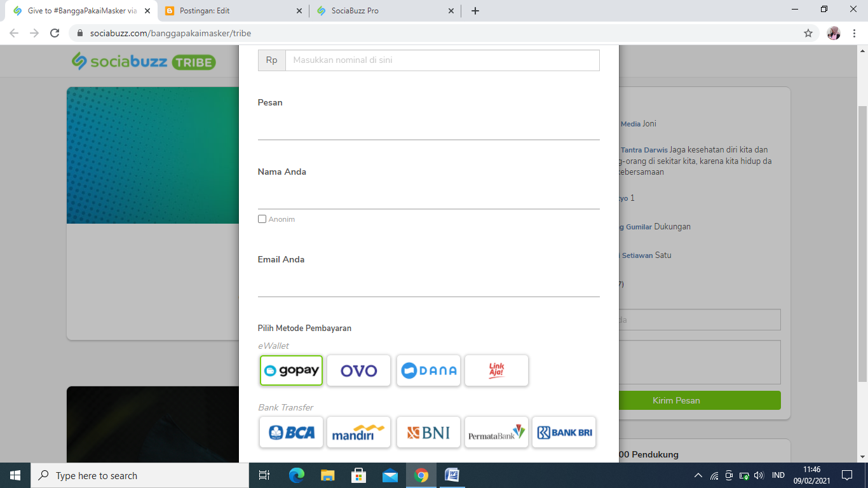Screen dimensions: 868x488
Task: Click the Pesan message field
Action: (428, 126)
